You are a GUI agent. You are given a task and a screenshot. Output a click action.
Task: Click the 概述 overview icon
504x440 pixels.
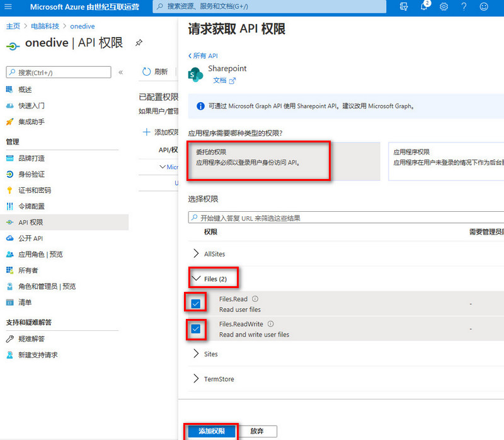9,90
